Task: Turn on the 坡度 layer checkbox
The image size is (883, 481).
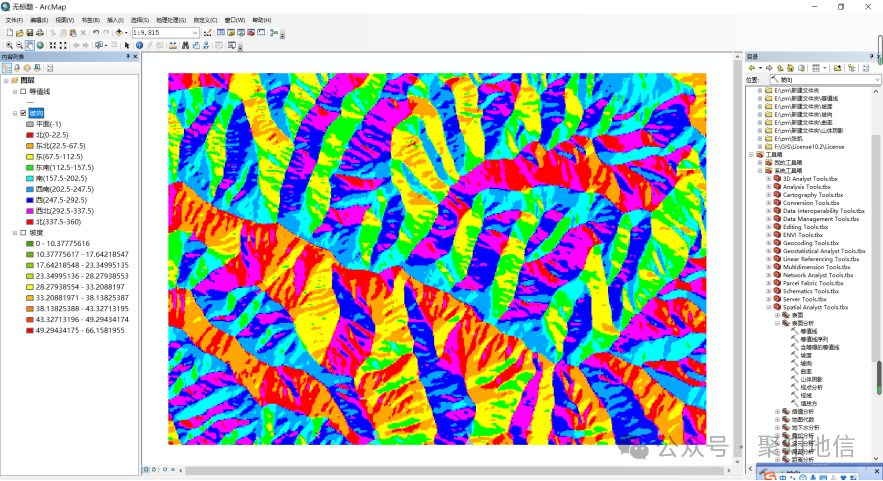Action: click(23, 233)
